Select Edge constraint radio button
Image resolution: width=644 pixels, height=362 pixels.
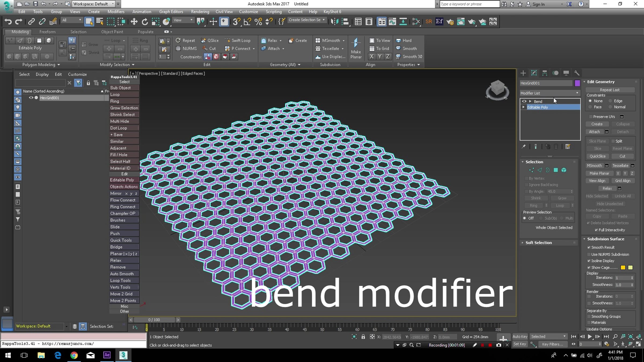(x=610, y=101)
